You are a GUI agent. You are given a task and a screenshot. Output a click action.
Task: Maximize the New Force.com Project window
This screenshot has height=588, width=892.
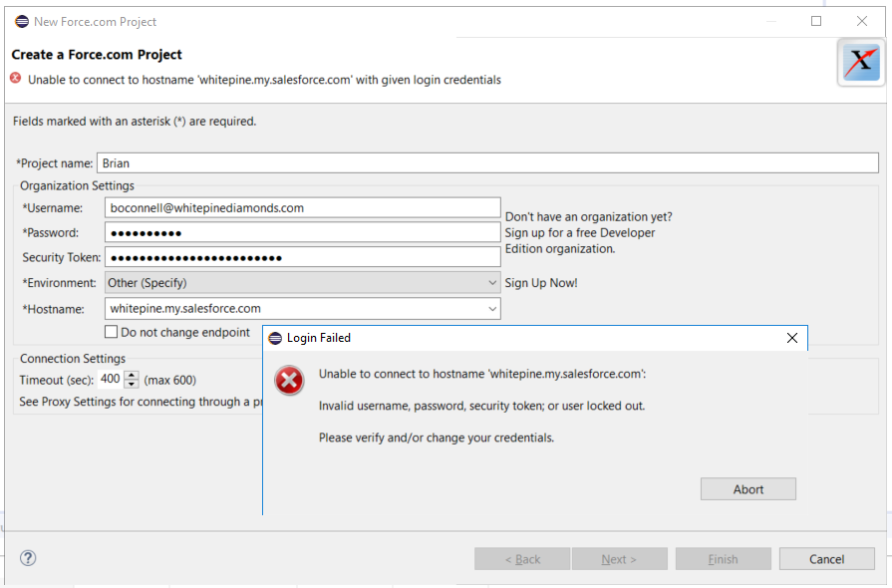tap(816, 21)
